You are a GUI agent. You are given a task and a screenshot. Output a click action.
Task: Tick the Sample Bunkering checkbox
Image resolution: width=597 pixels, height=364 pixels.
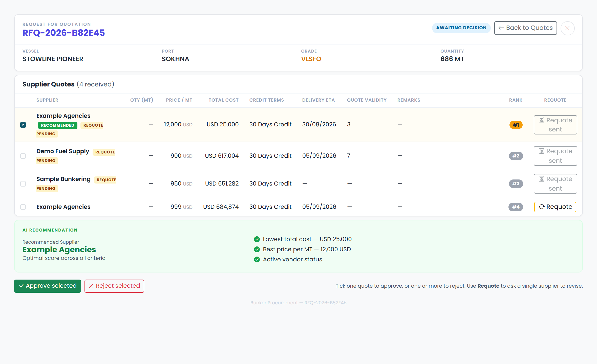coord(23,184)
